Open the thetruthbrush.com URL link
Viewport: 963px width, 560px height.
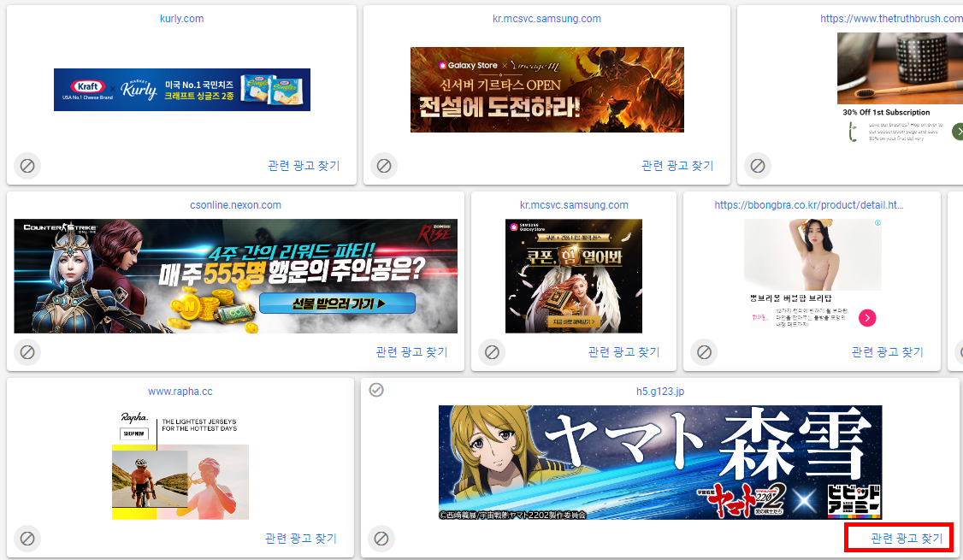891,19
